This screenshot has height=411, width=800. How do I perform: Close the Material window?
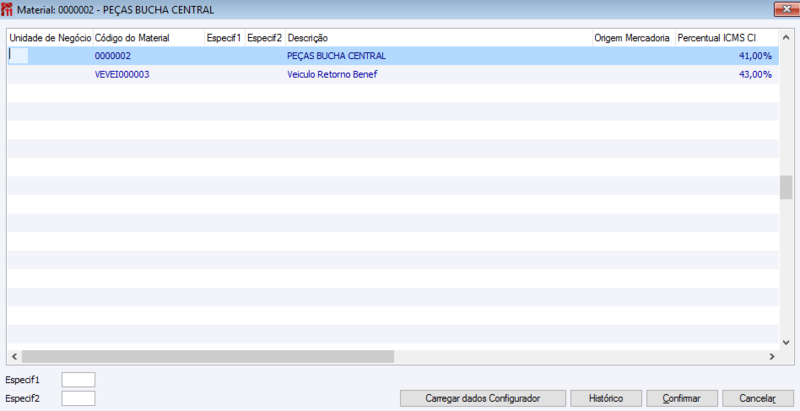coord(786,9)
